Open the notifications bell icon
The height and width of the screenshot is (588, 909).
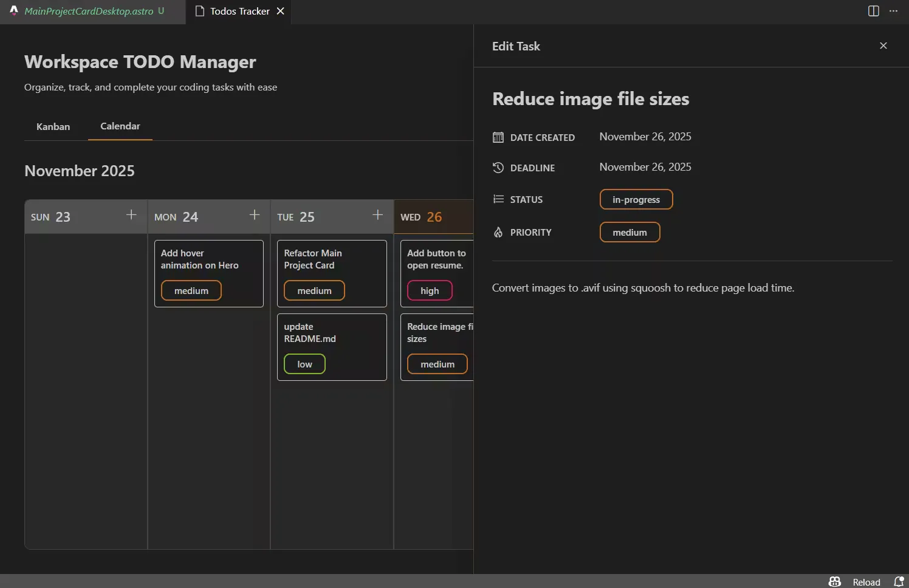point(899,581)
